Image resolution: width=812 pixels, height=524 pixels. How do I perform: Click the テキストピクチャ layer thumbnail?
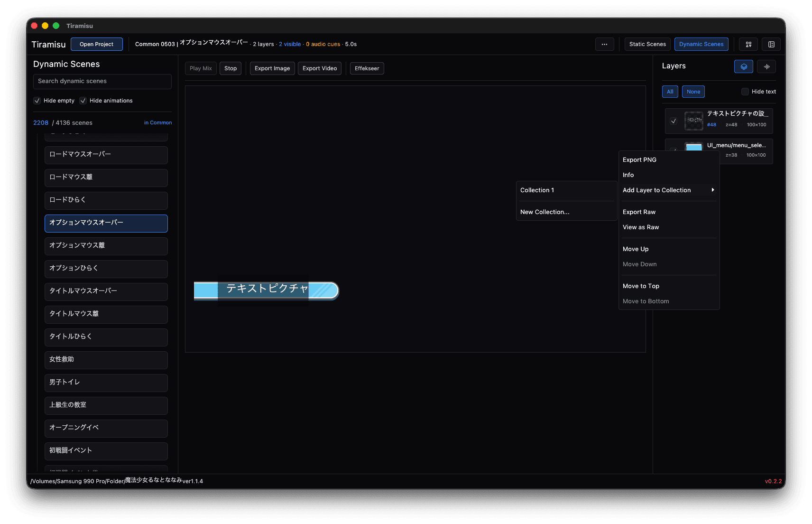pos(694,121)
